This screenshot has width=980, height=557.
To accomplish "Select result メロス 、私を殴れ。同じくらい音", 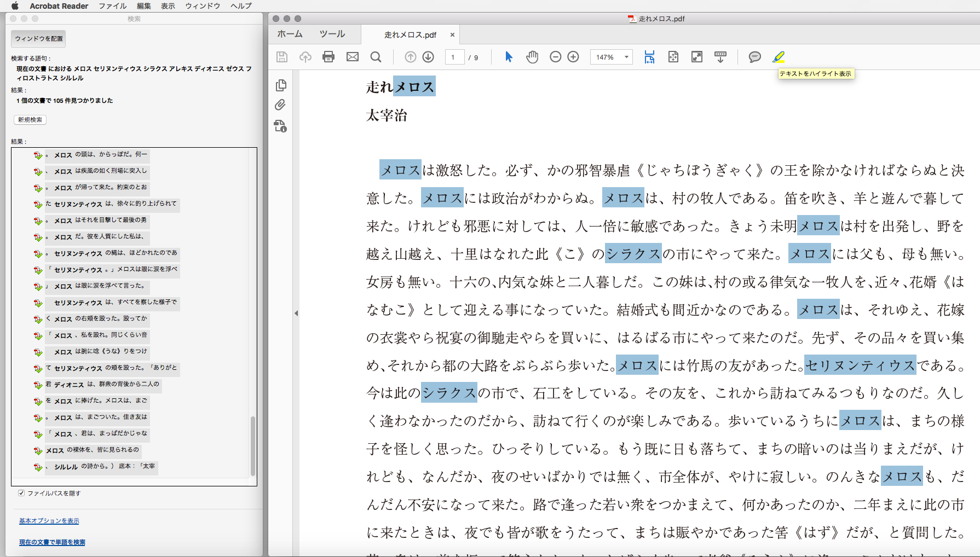I will 97,335.
